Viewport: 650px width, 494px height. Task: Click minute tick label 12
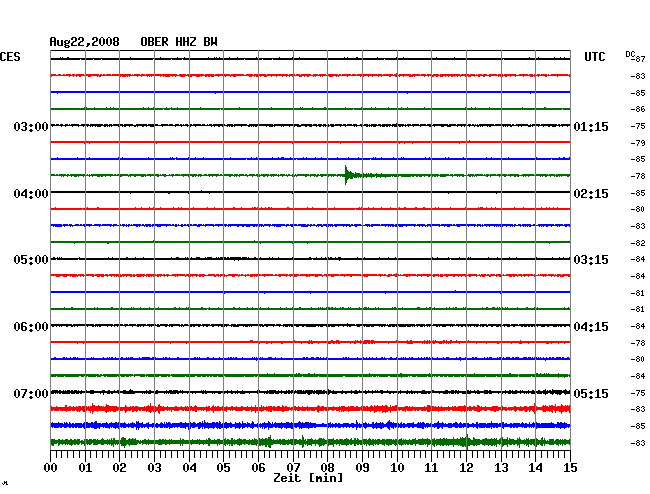(466, 467)
